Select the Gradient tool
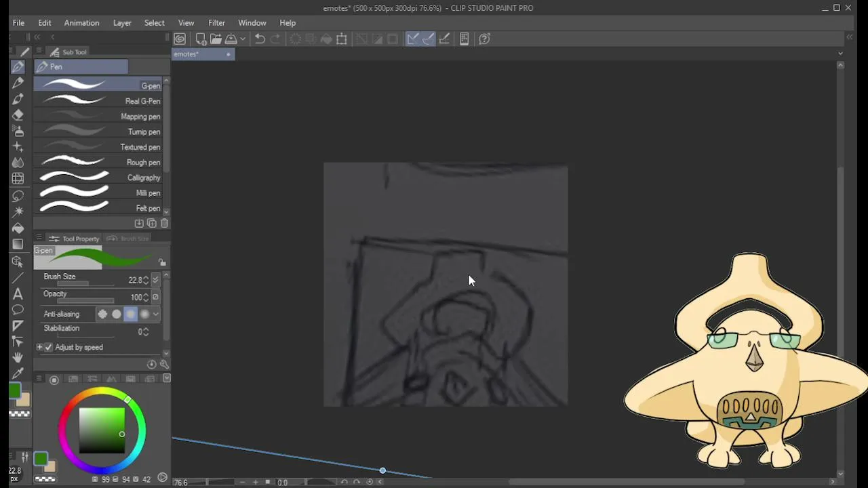The image size is (868, 488). click(x=18, y=244)
